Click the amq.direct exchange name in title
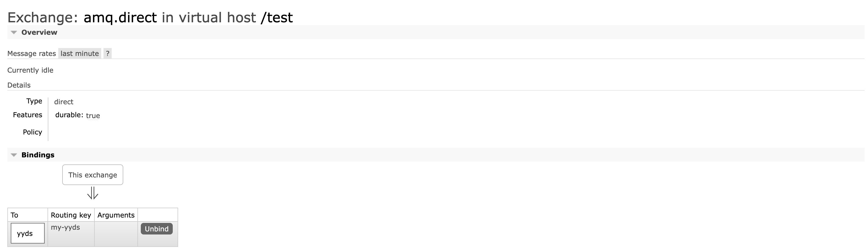Screen dimensions: 868x252 click(120, 18)
